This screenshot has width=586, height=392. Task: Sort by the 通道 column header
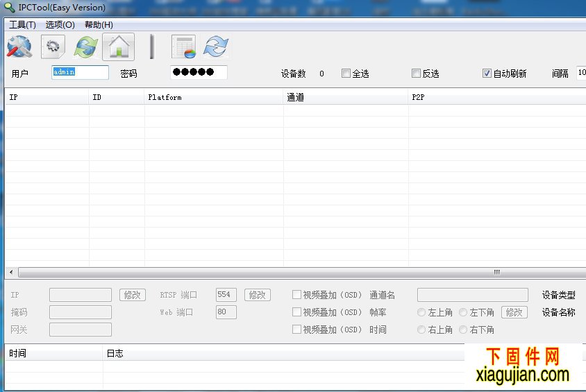345,97
